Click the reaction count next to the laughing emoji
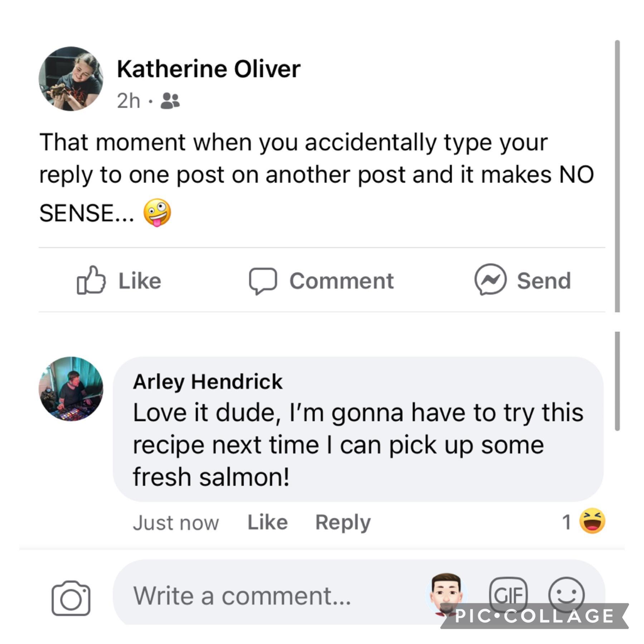644x644 pixels. (566, 522)
